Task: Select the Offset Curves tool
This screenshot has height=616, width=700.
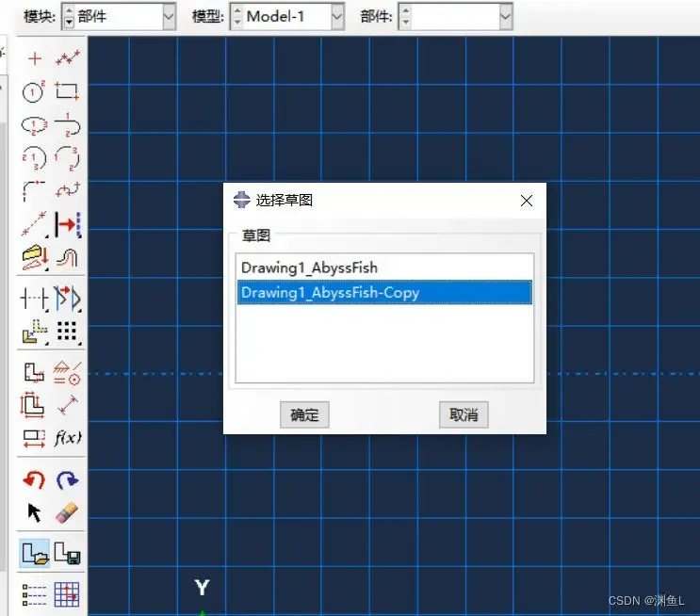Action: (34, 332)
